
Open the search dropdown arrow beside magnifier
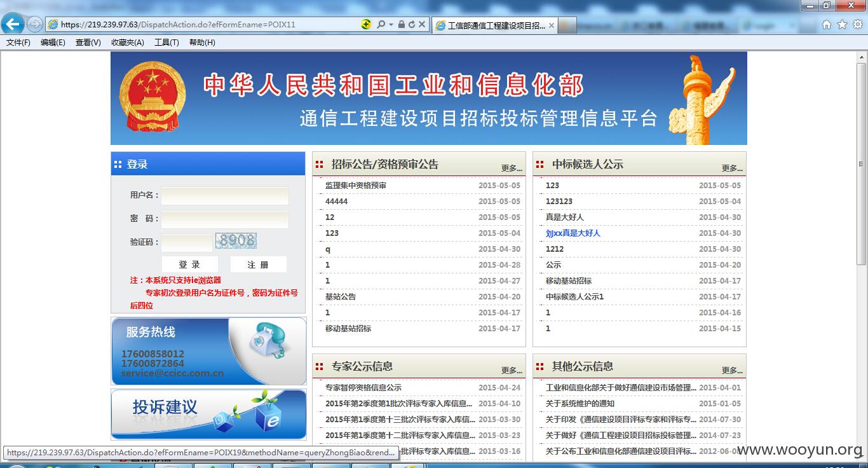[x=390, y=24]
